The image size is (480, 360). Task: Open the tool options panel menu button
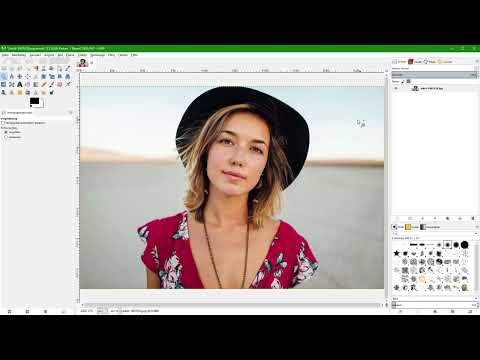[x=71, y=113]
